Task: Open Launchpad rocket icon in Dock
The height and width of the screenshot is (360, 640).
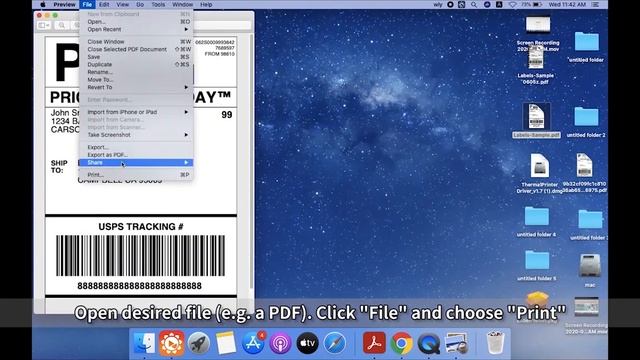Action: (x=199, y=343)
